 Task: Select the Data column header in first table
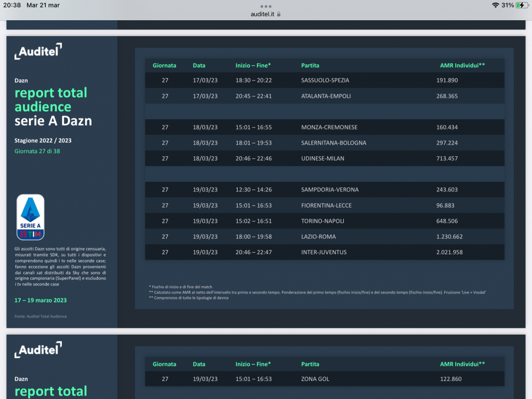click(199, 65)
